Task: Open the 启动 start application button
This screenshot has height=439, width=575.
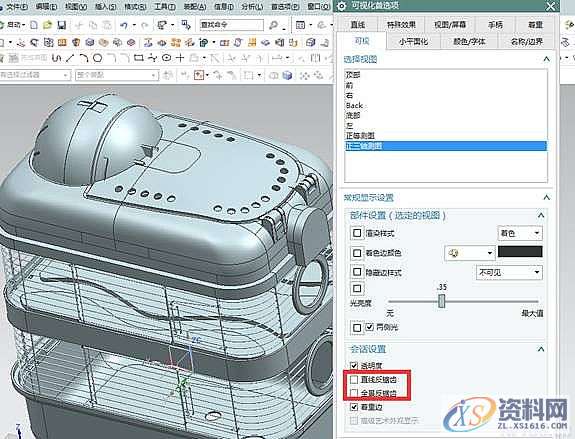Action: (x=14, y=25)
